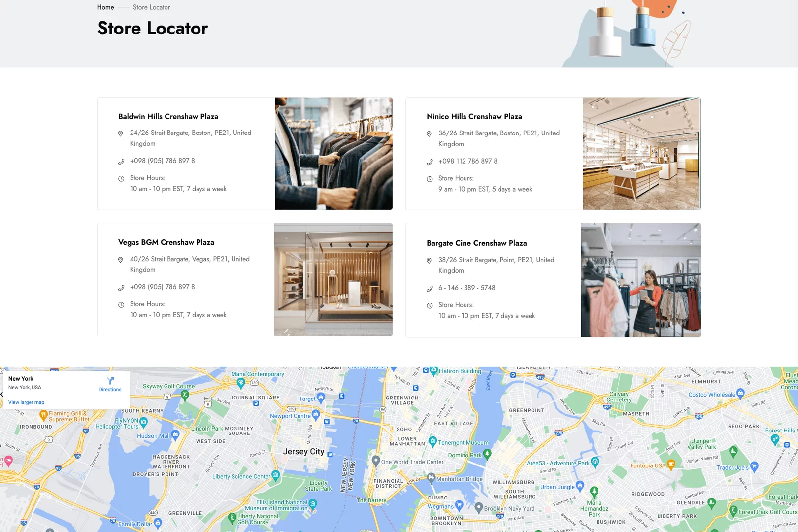Open the View larger map link
The width and height of the screenshot is (798, 532).
(26, 402)
